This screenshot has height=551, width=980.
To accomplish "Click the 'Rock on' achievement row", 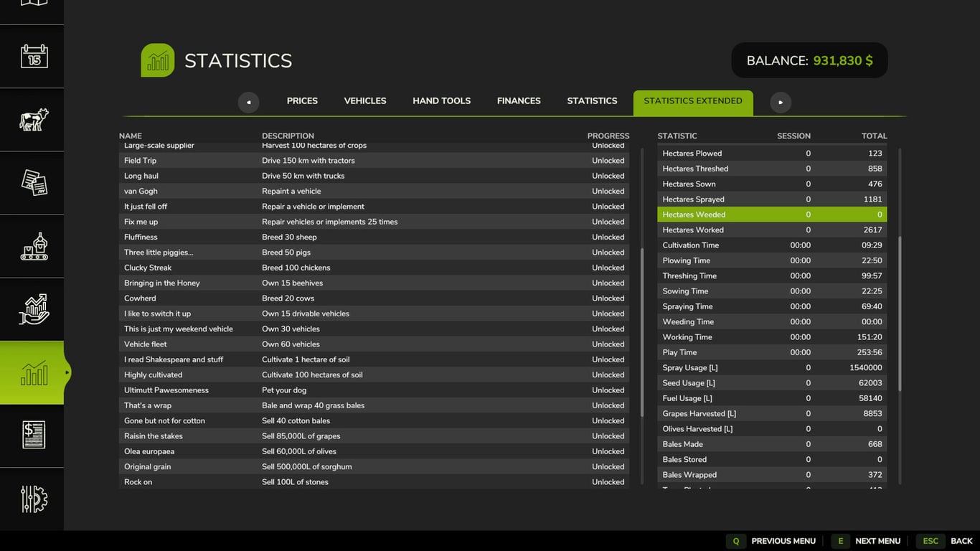I will (x=374, y=482).
